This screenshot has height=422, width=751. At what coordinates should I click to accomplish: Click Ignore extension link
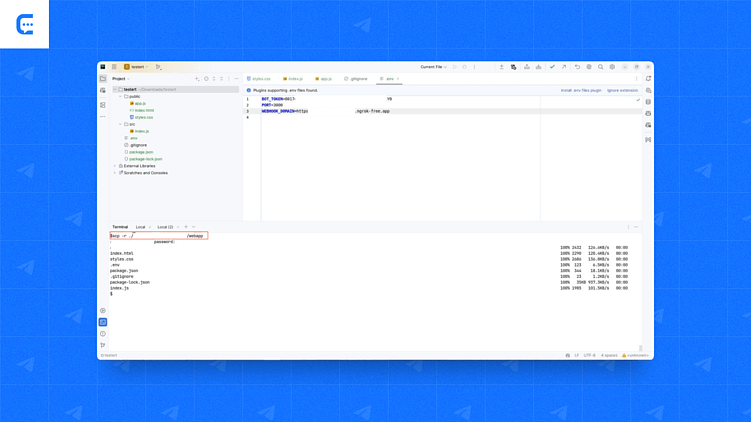[622, 90]
